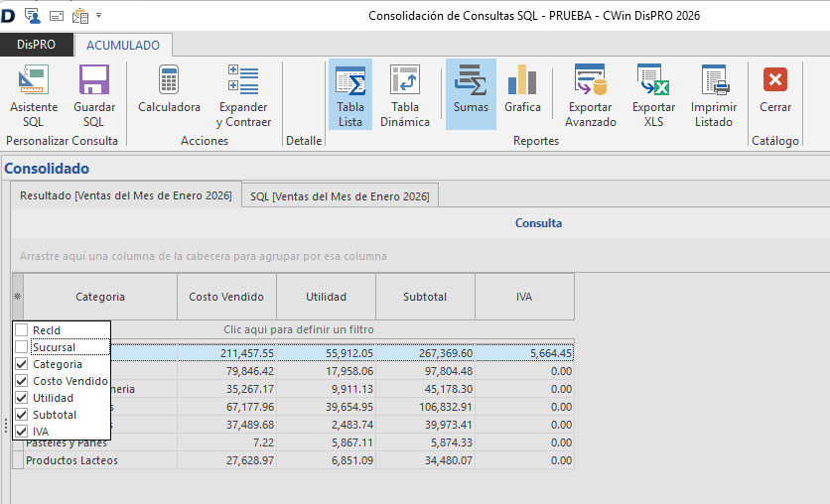Image resolution: width=830 pixels, height=504 pixels.
Task: Uncheck the Utilidad column checkbox
Action: click(22, 398)
